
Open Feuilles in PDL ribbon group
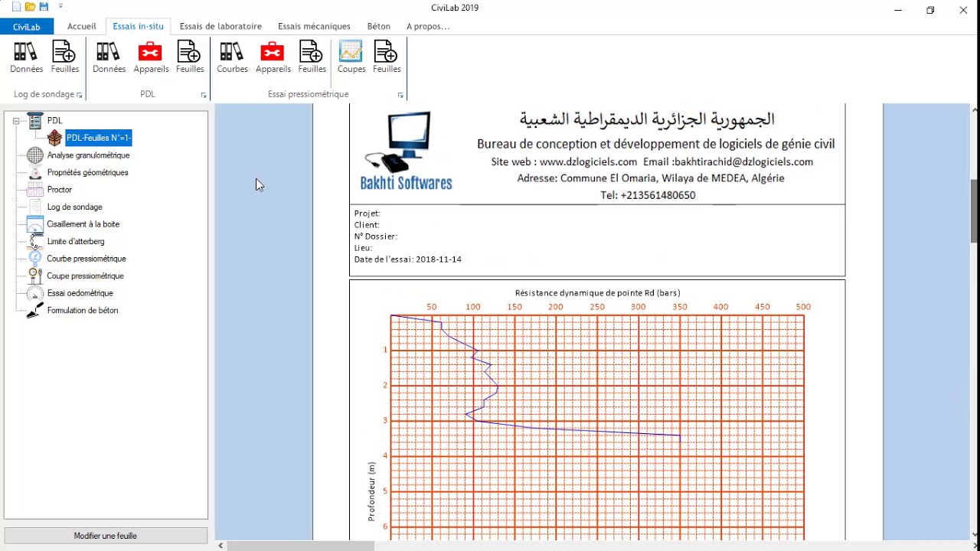[x=190, y=57]
